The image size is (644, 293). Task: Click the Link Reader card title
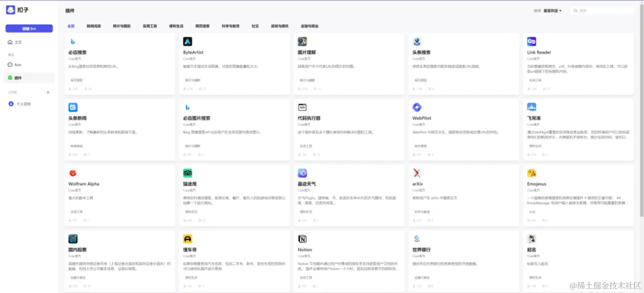tap(539, 52)
